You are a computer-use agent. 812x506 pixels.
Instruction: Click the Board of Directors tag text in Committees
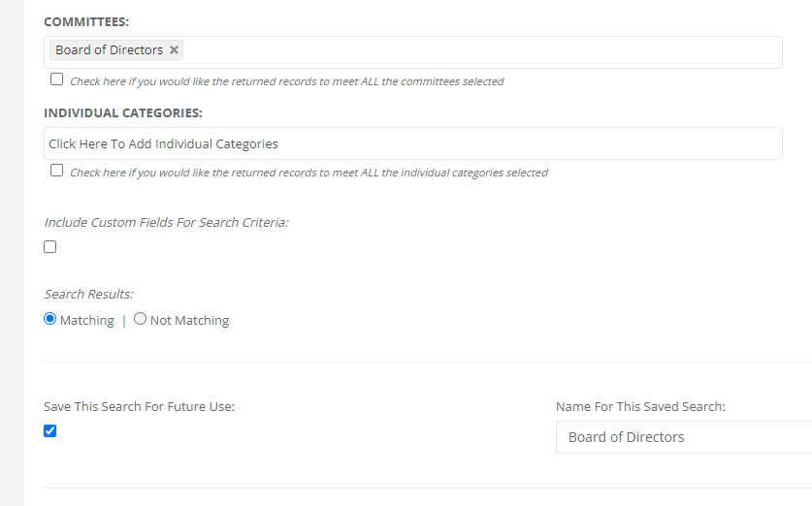pos(109,50)
